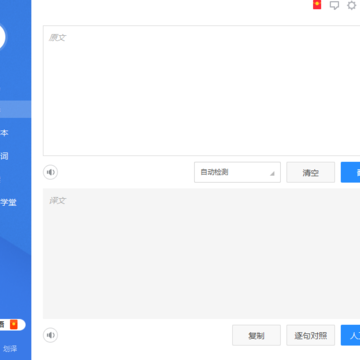Click the red envelope icon in top bar
The width and height of the screenshot is (360, 360).
[x=317, y=5]
